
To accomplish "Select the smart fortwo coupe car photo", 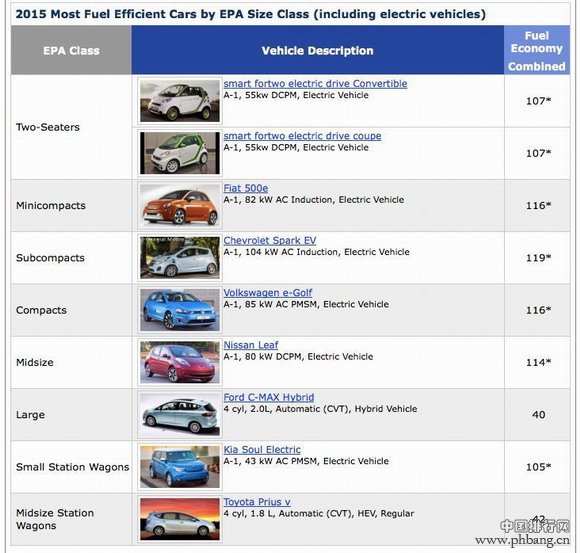I will (x=180, y=153).
